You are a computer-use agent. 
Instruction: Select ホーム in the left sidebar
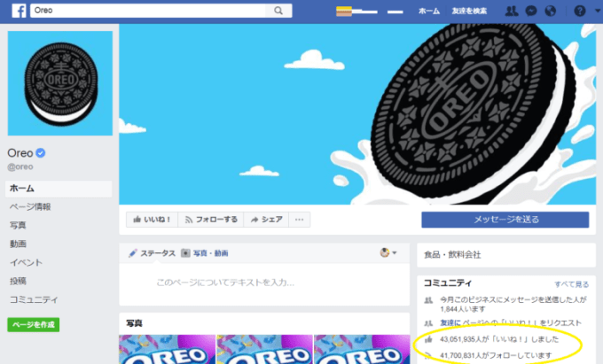tap(59, 189)
